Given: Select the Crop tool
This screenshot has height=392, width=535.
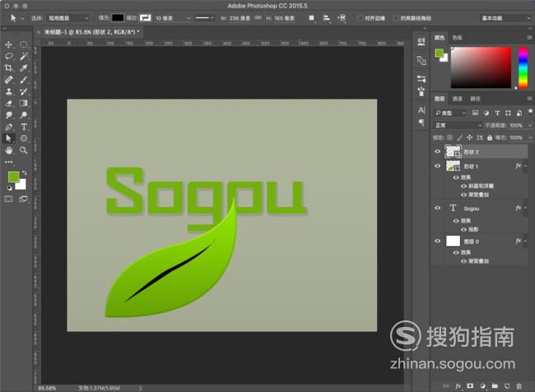Looking at the screenshot, I should (x=8, y=68).
